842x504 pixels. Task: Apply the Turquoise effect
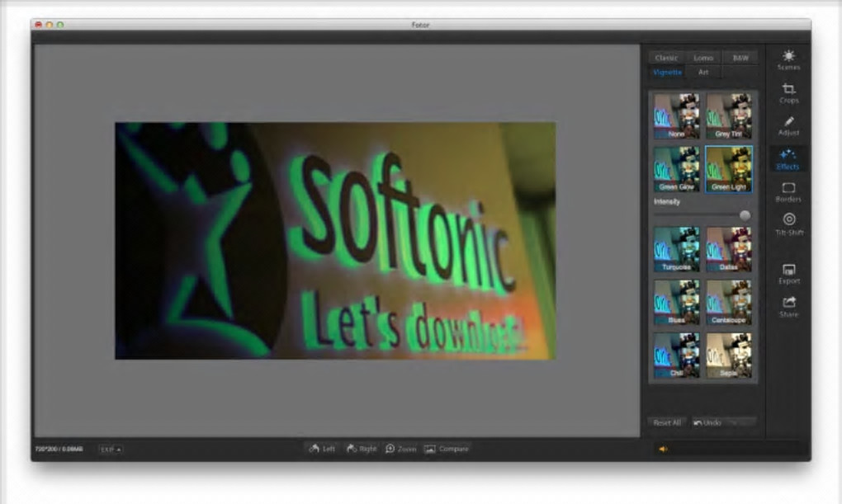(x=677, y=249)
